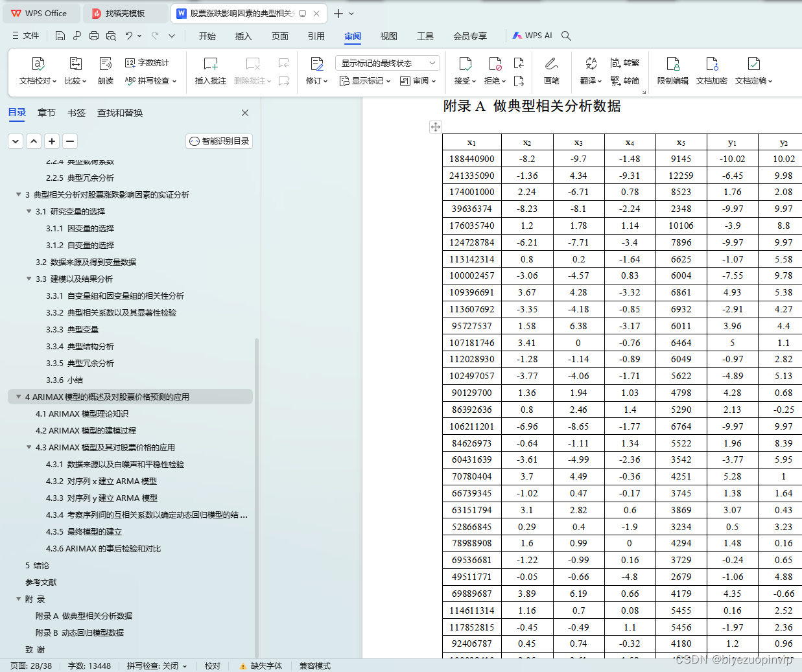The width and height of the screenshot is (802, 672).
Task: Click WPS AI button
Action: (x=532, y=36)
